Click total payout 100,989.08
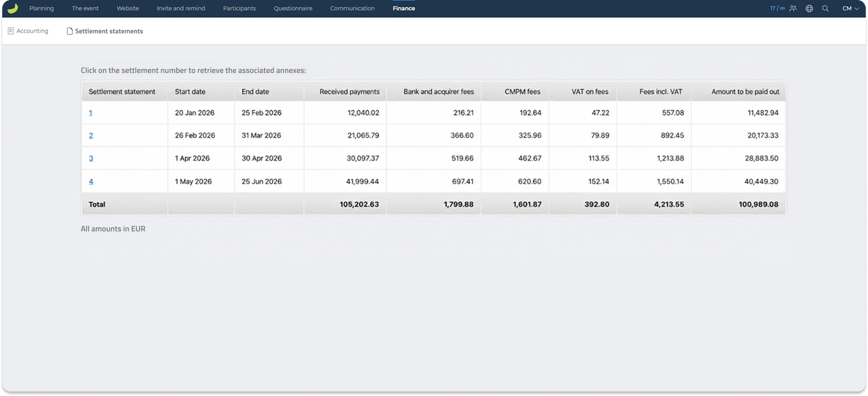868x396 pixels. click(x=759, y=204)
